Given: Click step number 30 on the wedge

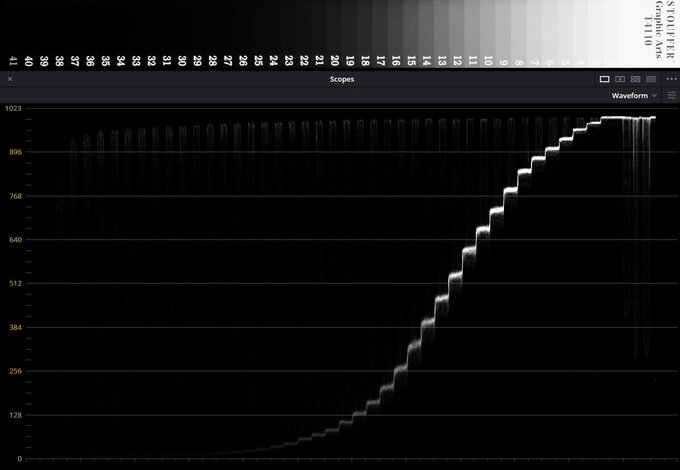Looking at the screenshot, I should pos(182,61).
